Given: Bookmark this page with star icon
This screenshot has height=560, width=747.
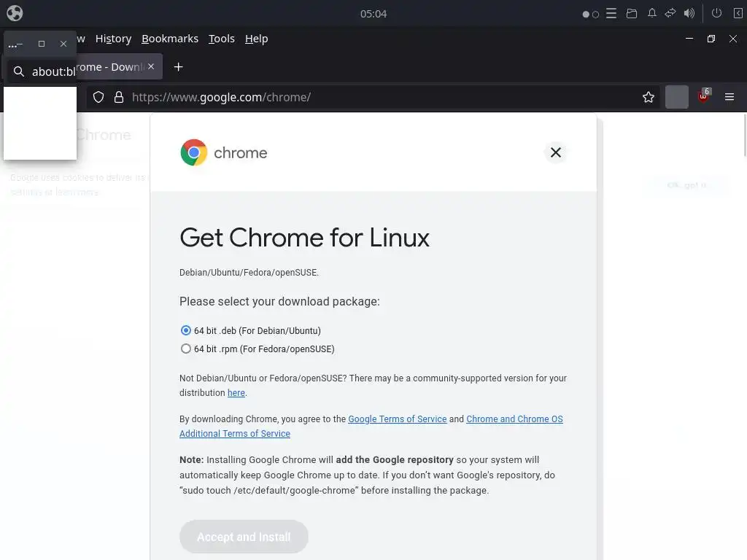Looking at the screenshot, I should [x=648, y=97].
